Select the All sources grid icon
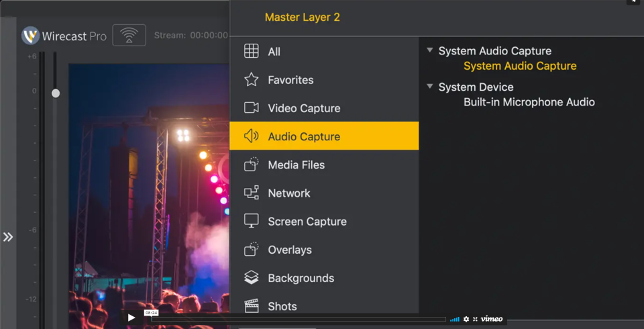 tap(252, 52)
